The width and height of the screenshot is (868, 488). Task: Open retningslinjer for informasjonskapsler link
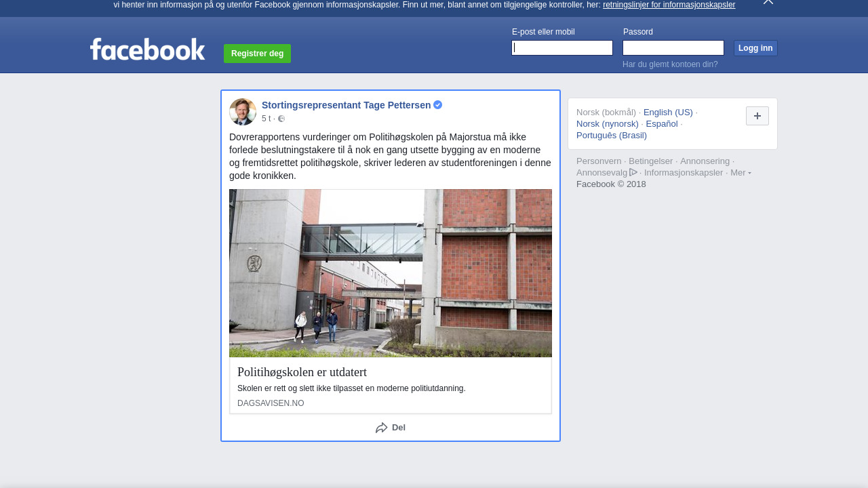(x=669, y=5)
